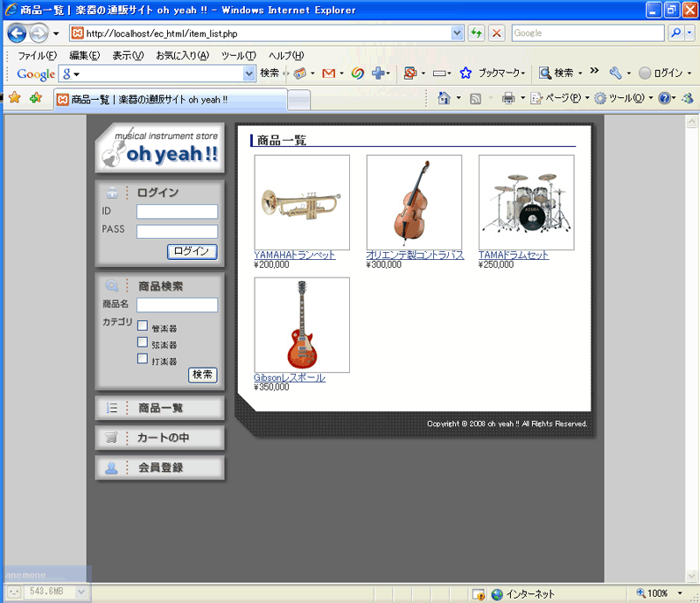Open the TAMAドラムセット product link
Viewport: 700px width, 603px height.
[514, 255]
